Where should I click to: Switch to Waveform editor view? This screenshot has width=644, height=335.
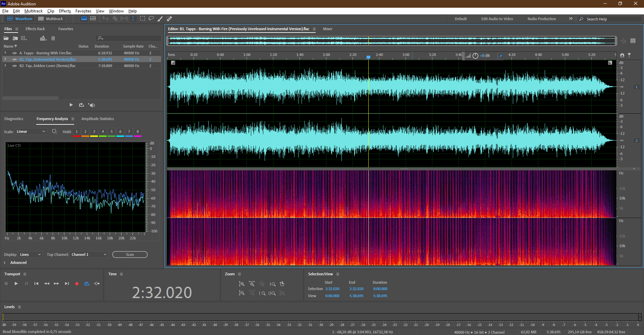tap(20, 19)
